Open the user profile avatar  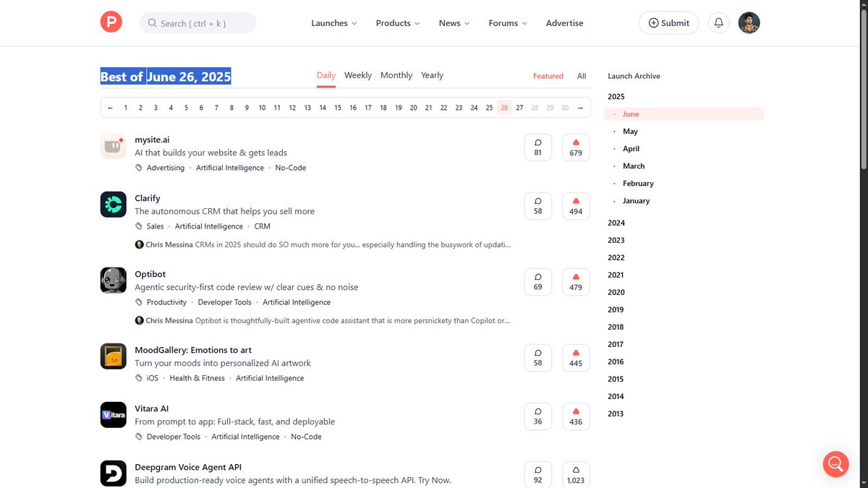(x=749, y=22)
